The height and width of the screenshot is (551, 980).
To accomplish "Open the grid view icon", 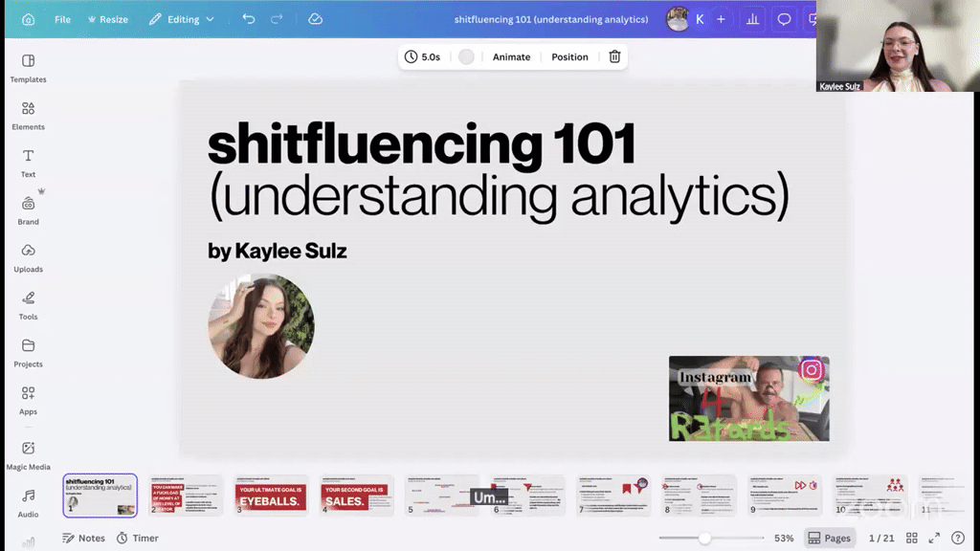I will 912,538.
